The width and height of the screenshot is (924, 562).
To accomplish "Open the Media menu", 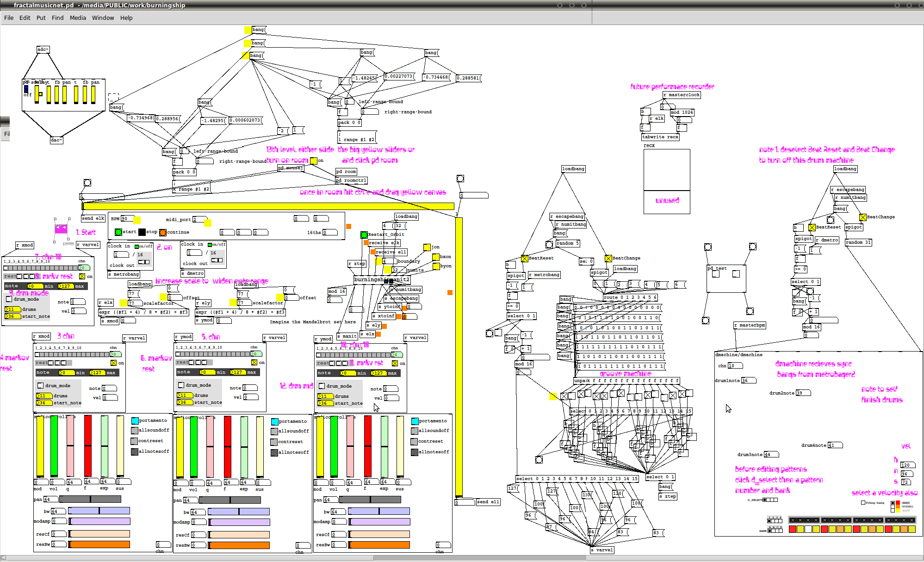I will [78, 18].
